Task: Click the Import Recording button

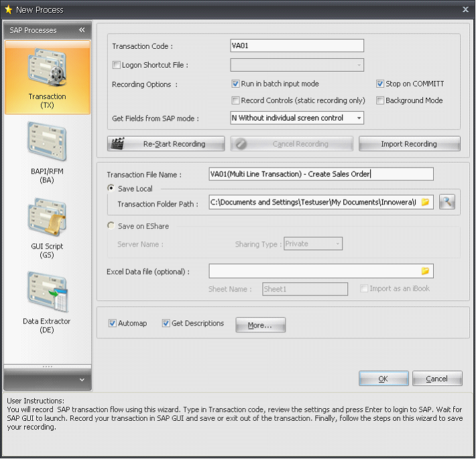Action: coord(409,144)
